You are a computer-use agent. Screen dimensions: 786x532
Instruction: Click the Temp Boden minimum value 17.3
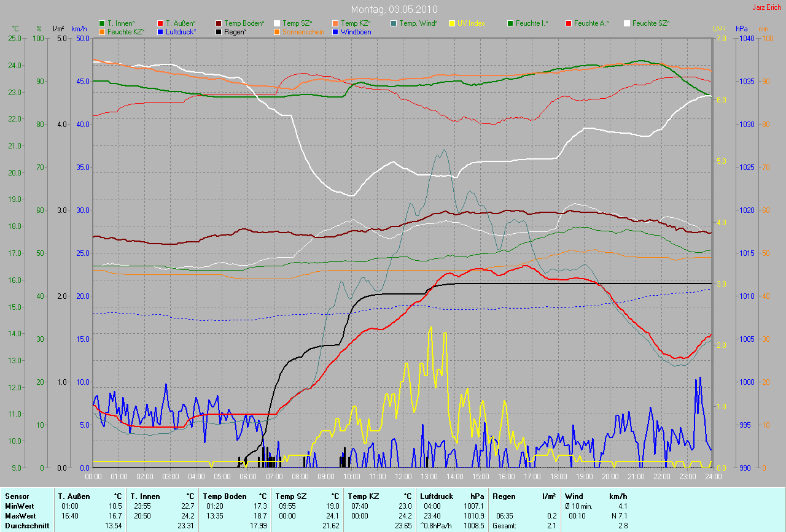[x=260, y=505]
